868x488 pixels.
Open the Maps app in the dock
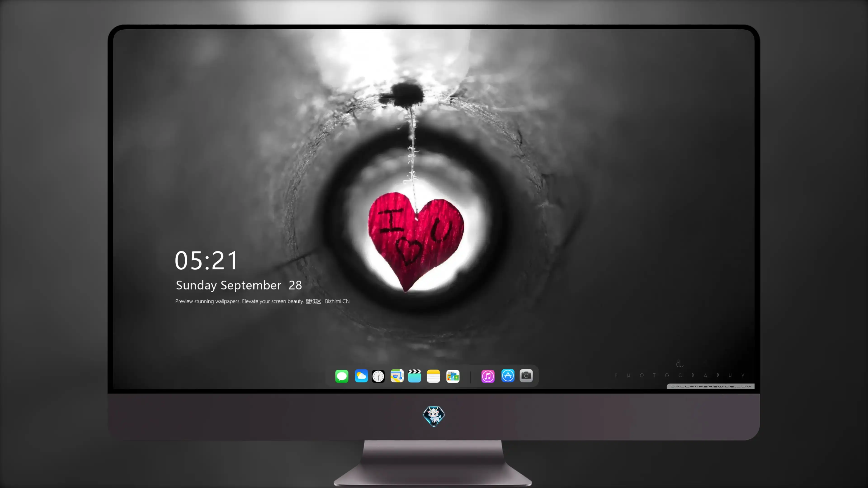pyautogui.click(x=397, y=376)
